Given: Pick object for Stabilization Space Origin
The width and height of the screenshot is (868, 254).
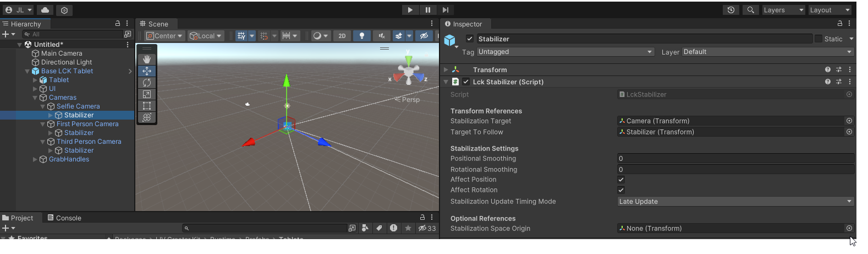Looking at the screenshot, I should point(849,228).
